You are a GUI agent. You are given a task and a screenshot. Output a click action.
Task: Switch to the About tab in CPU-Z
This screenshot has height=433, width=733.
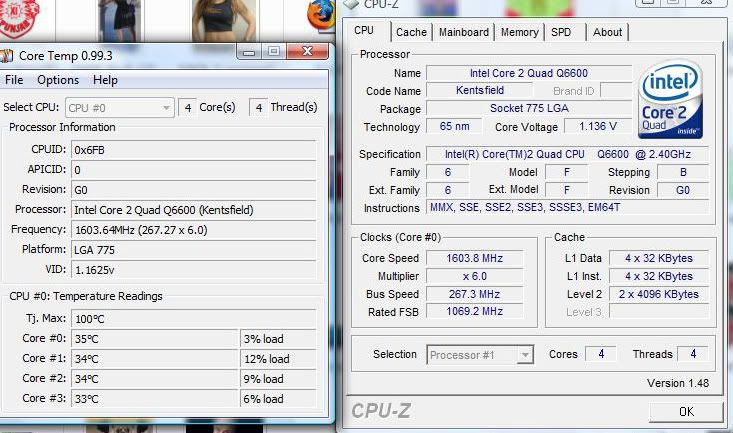(x=607, y=32)
